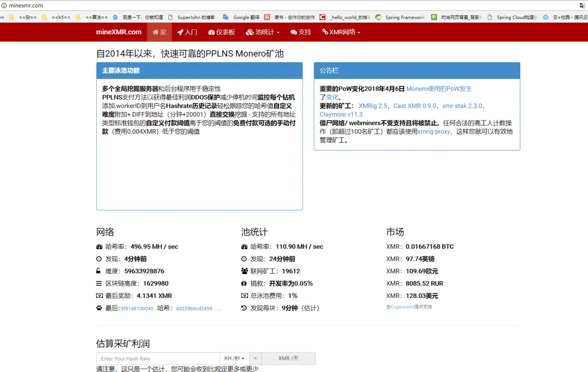Click the gift icon beside 捐款
Screen dimensions: 588x372
tap(244, 283)
